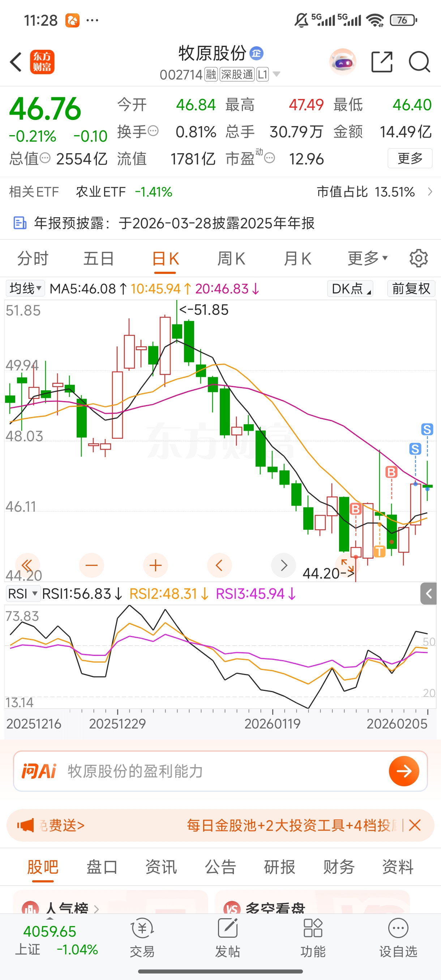Screen dimensions: 441x980
Task: Tap the L1 level tag
Action: coord(262,74)
